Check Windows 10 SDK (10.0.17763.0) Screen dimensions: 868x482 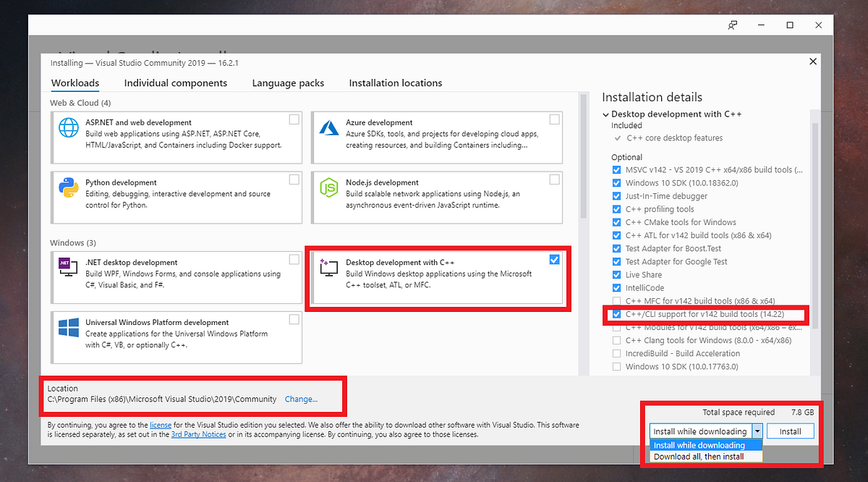pos(616,367)
